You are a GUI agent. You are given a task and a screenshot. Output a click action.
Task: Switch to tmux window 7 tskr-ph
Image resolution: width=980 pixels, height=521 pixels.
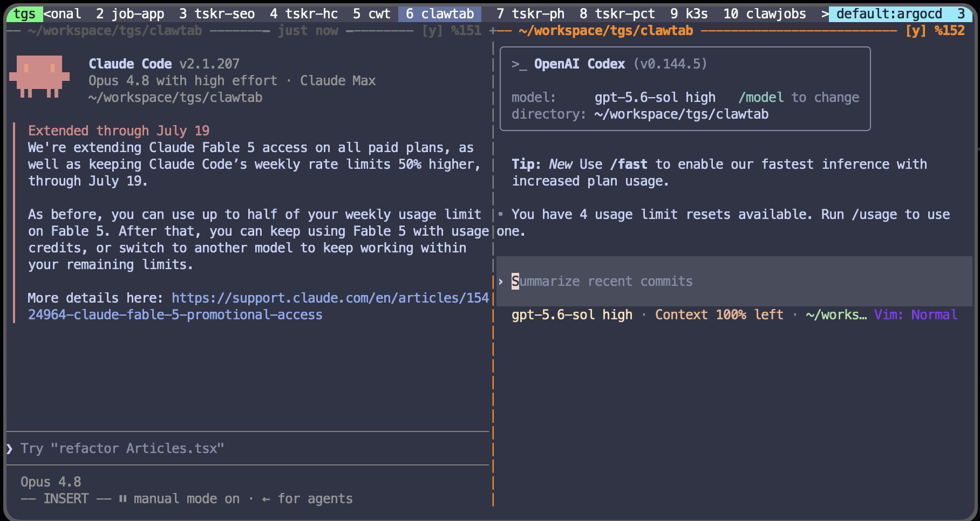pos(530,14)
